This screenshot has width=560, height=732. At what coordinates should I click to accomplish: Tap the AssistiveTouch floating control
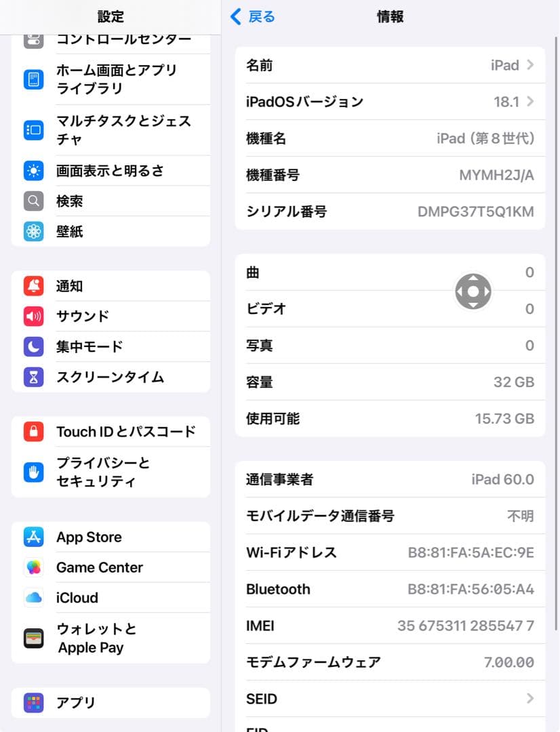coord(473,291)
